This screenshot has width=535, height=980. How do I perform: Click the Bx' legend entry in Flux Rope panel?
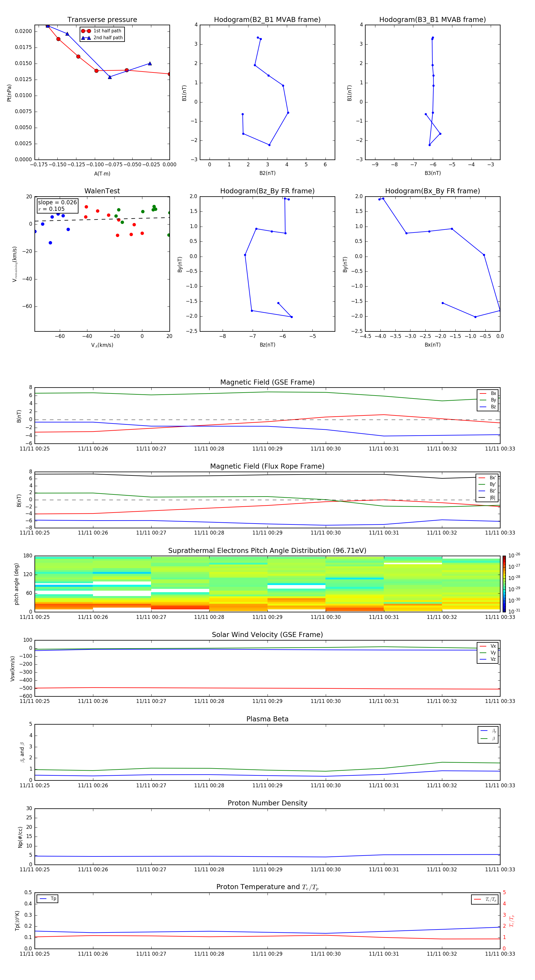(x=487, y=478)
